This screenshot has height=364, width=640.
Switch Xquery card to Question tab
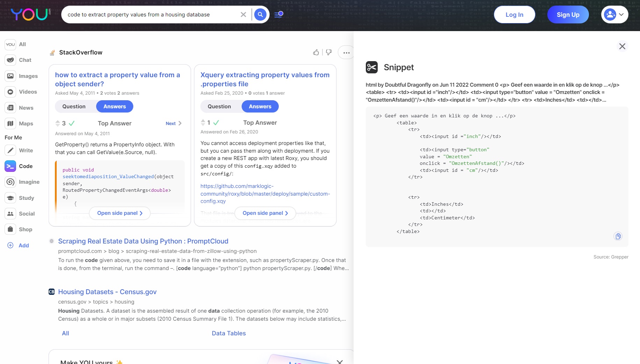(x=219, y=107)
